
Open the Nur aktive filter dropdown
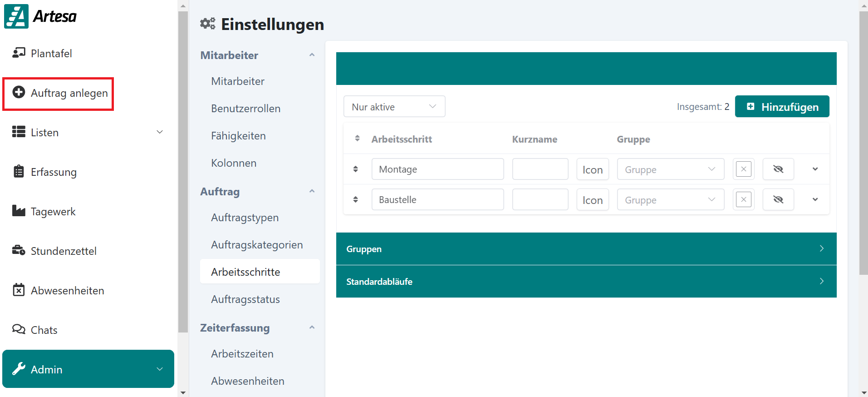pos(394,107)
